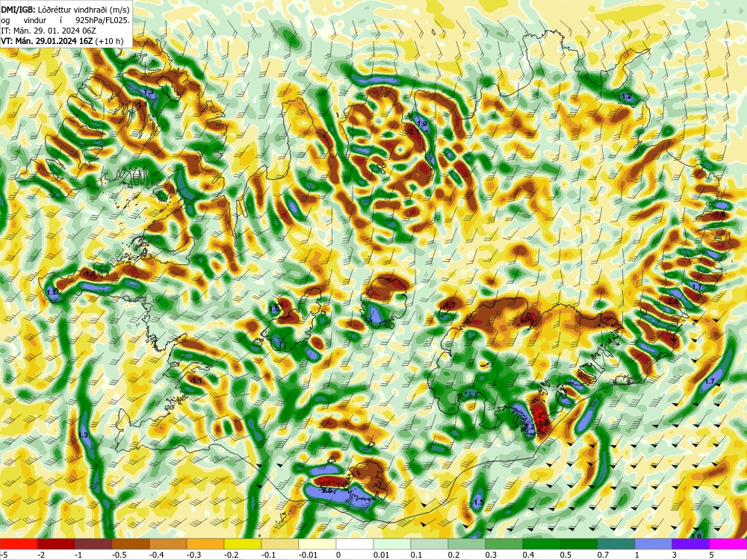Viewport: 747px width, 560px height.
Task: Select the maroon-brown legend swatch at -1
Action: pos(93,544)
